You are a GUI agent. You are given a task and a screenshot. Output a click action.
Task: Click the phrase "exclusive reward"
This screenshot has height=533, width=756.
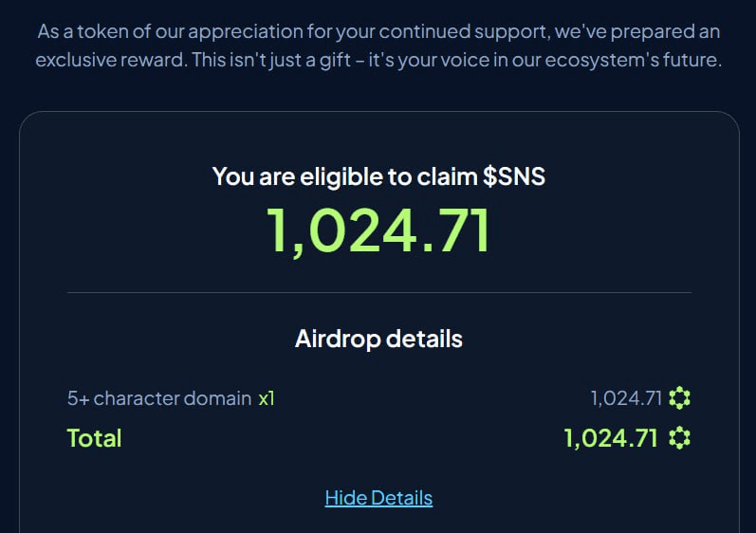(110, 61)
